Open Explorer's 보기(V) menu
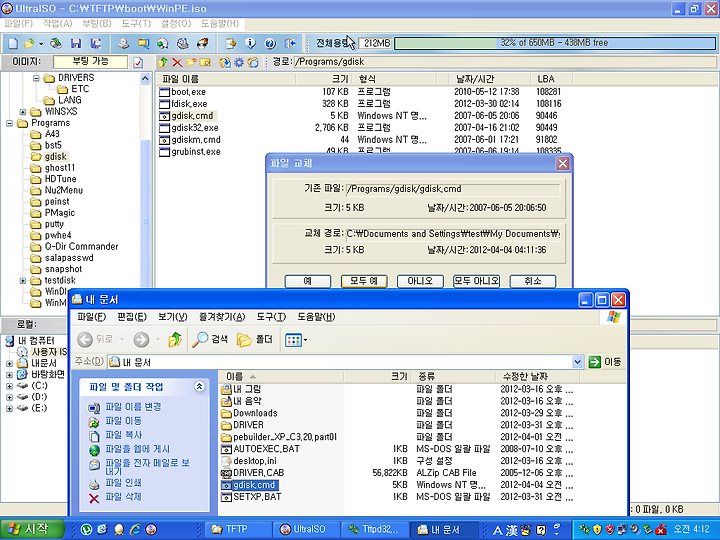This screenshot has height=540, width=720. tap(173, 317)
